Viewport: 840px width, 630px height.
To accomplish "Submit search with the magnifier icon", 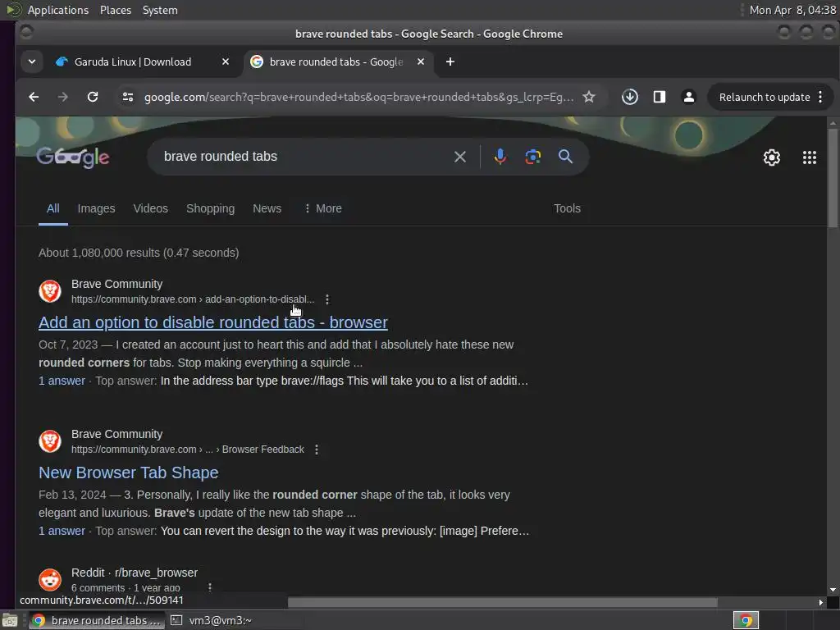I will tap(565, 157).
